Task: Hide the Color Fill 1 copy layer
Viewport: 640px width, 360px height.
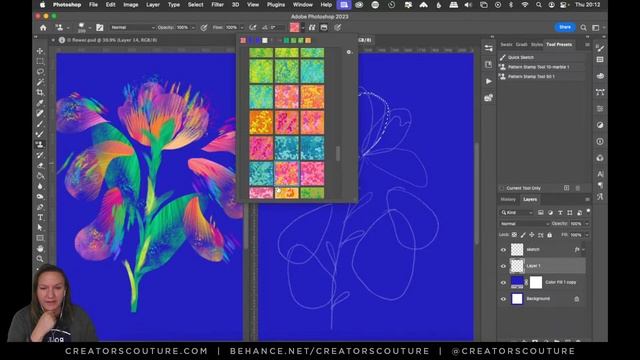Action: point(503,282)
